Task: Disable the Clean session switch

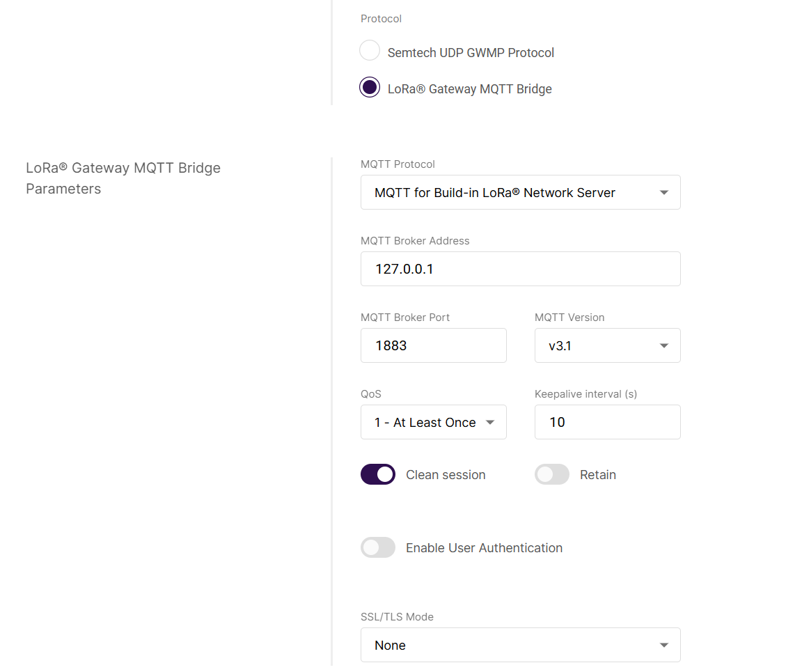Action: click(378, 474)
